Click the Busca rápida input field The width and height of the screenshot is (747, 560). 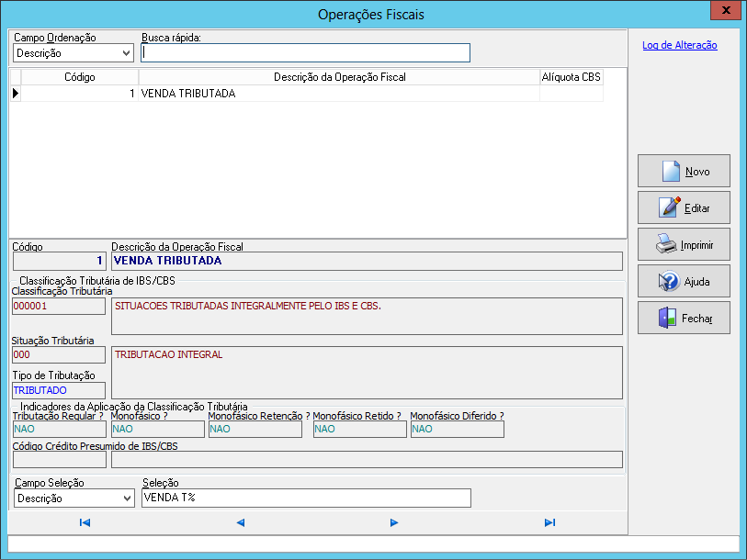coord(305,53)
